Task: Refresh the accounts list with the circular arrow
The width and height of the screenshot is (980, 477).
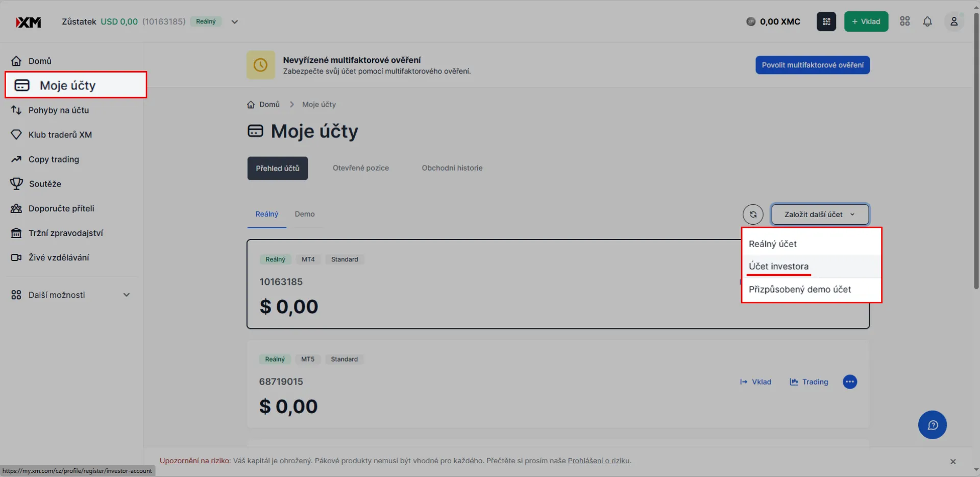Action: 753,214
